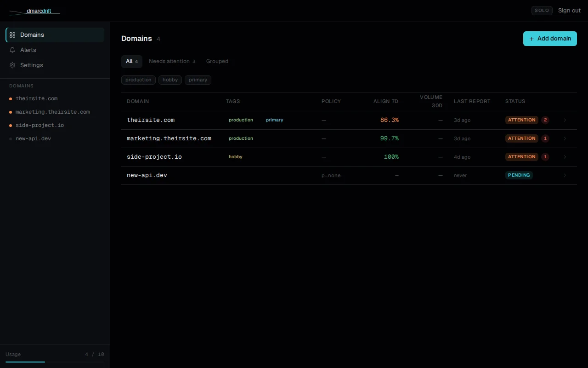This screenshot has width=588, height=368.
Task: Click the never last report value
Action: 460,175
